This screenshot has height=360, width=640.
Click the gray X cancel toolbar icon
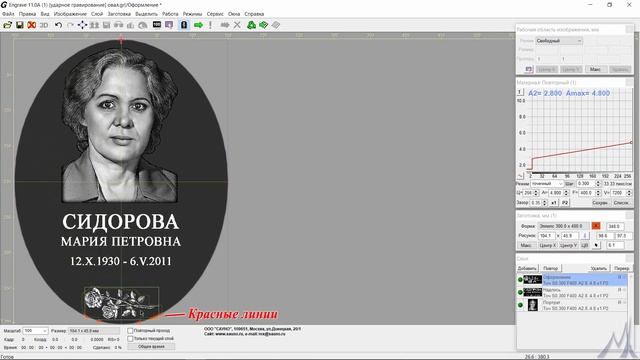tap(237, 25)
